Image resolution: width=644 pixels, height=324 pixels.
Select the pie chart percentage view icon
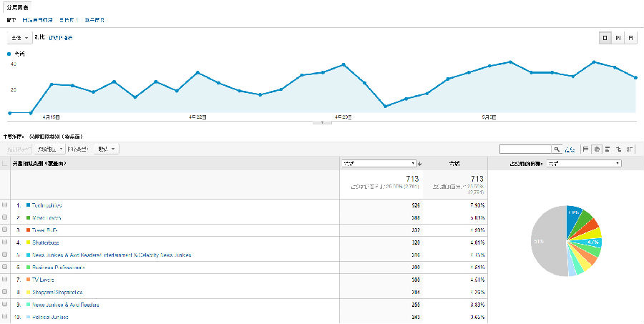pyautogui.click(x=596, y=149)
